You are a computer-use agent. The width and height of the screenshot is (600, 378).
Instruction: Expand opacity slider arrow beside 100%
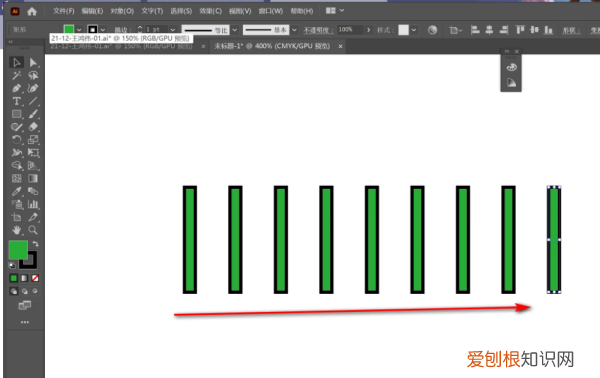click(x=368, y=30)
